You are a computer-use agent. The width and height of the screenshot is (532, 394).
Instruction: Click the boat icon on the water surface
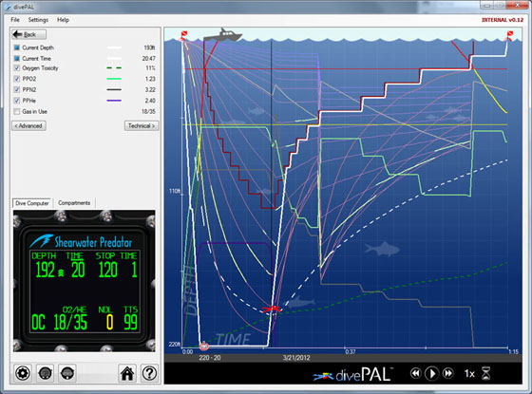coord(222,35)
